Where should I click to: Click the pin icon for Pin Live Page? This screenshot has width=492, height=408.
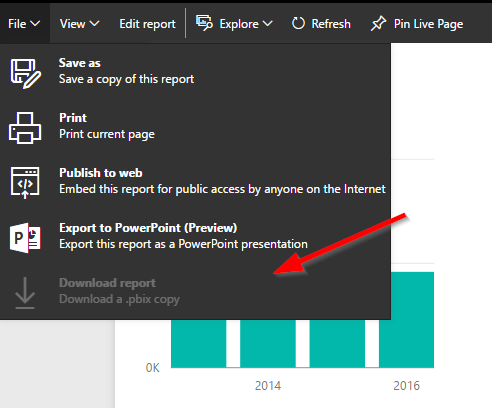pyautogui.click(x=378, y=24)
